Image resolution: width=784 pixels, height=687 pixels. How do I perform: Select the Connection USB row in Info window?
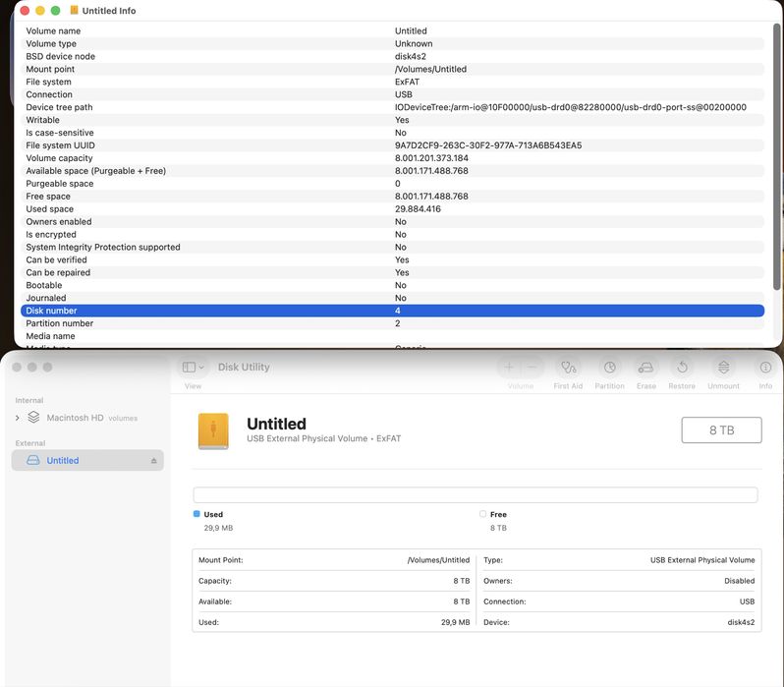tap(393, 94)
